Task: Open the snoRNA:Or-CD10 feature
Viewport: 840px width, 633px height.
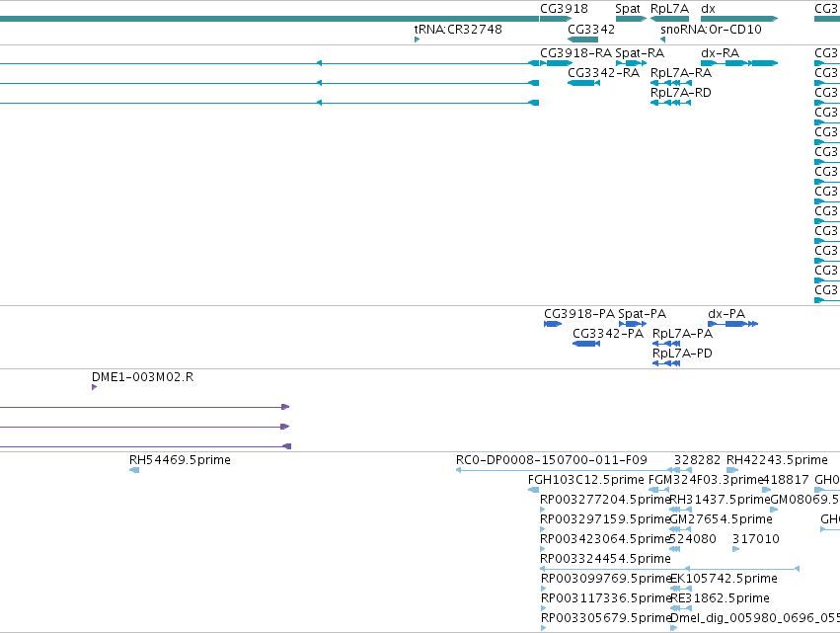Action: pos(662,40)
